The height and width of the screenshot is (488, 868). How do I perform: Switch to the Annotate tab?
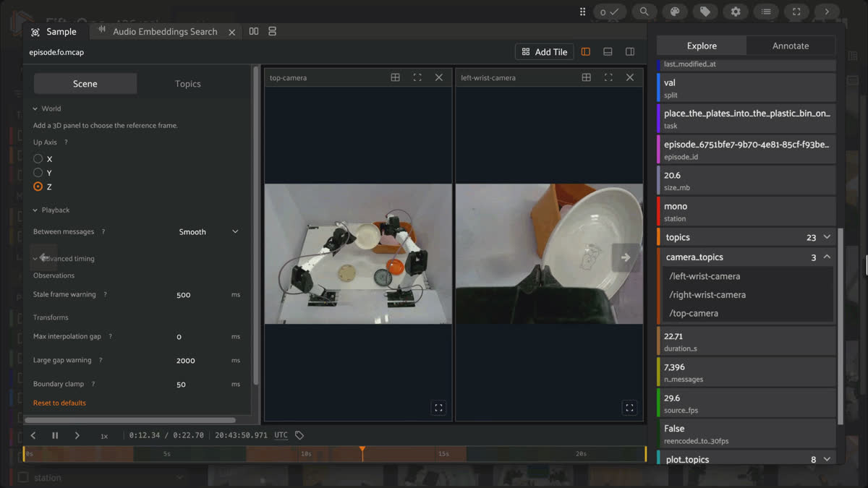[791, 46]
